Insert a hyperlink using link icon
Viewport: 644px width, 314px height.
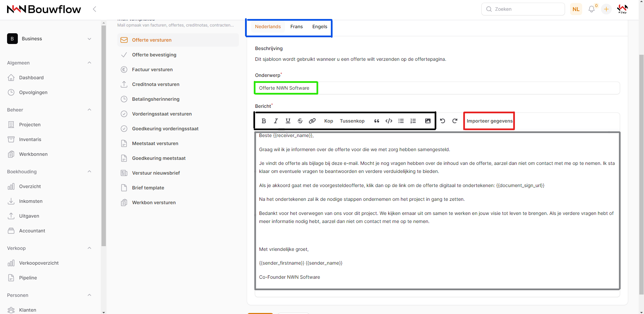pos(312,121)
